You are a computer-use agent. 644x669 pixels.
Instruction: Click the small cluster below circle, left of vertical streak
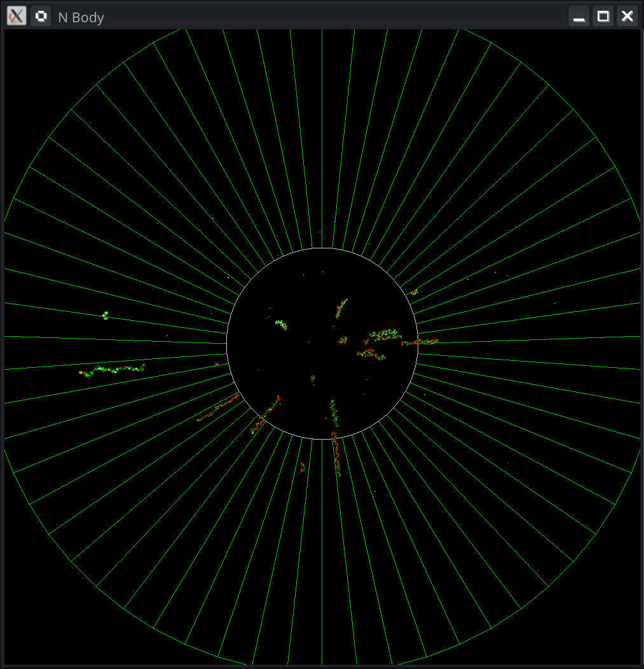[x=303, y=468]
